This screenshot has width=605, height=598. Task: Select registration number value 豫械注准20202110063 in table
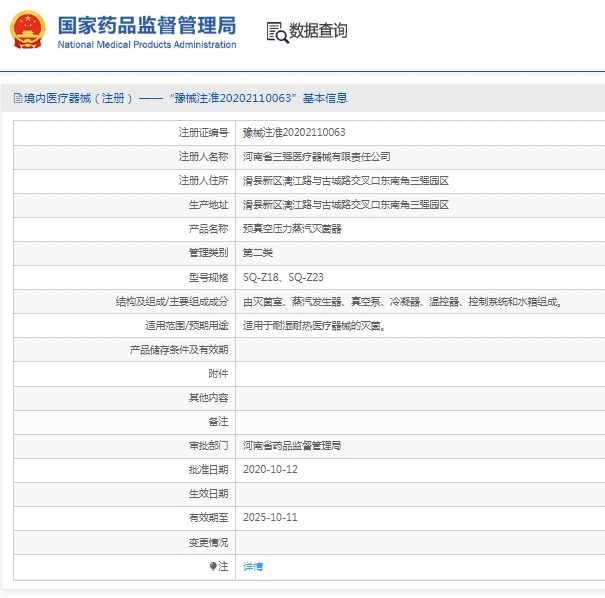pyautogui.click(x=294, y=133)
